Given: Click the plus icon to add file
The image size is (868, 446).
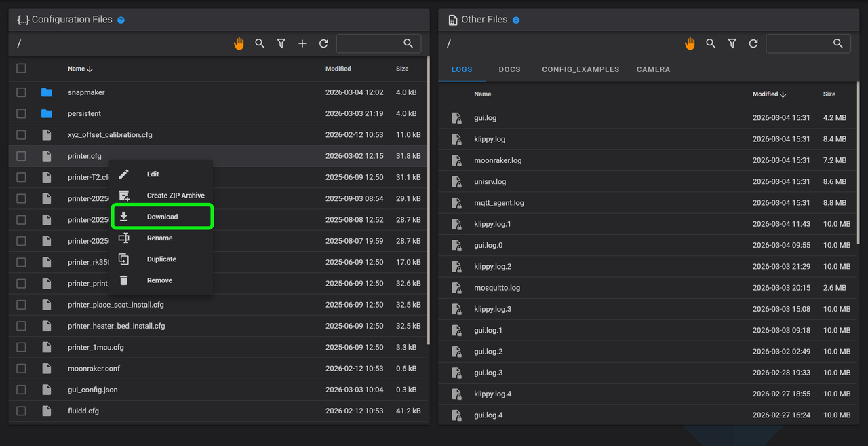Looking at the screenshot, I should (302, 43).
